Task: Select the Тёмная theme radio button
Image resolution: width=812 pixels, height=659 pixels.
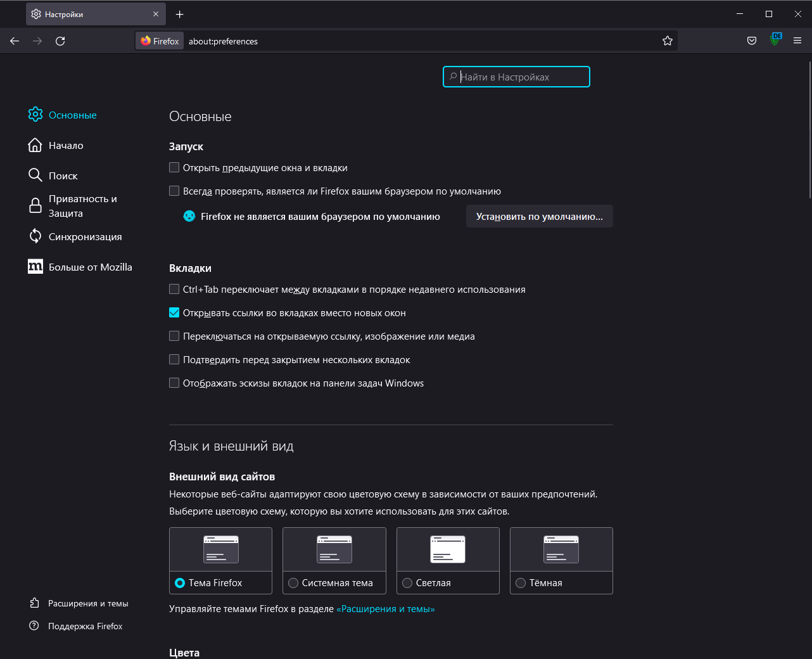Action: pyautogui.click(x=521, y=583)
